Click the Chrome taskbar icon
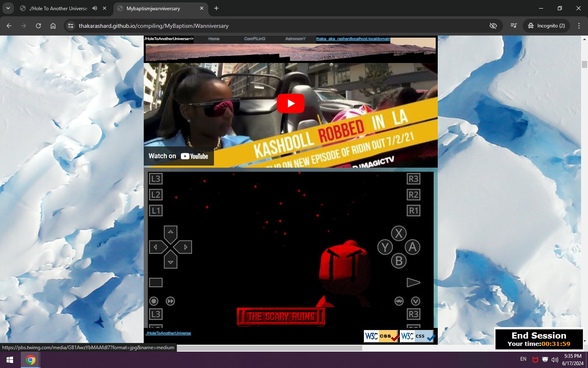The image size is (588, 368). pyautogui.click(x=31, y=360)
